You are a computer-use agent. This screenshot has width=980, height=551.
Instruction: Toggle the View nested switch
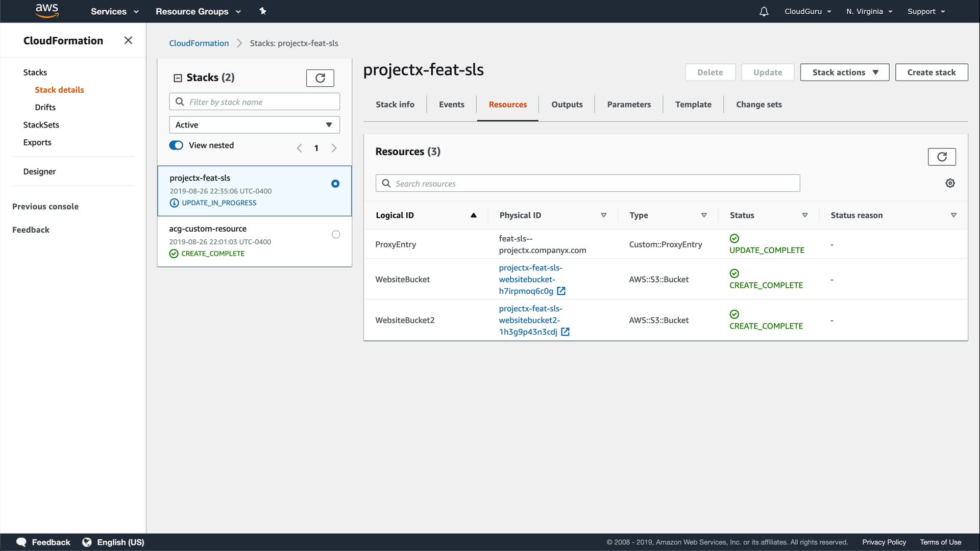[176, 145]
